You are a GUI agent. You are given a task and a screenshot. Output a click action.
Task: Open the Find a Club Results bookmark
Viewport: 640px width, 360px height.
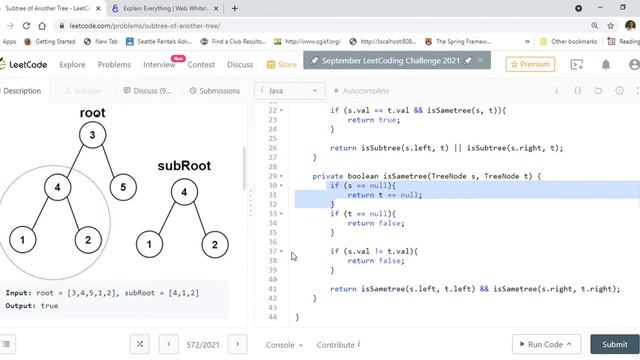click(x=233, y=41)
